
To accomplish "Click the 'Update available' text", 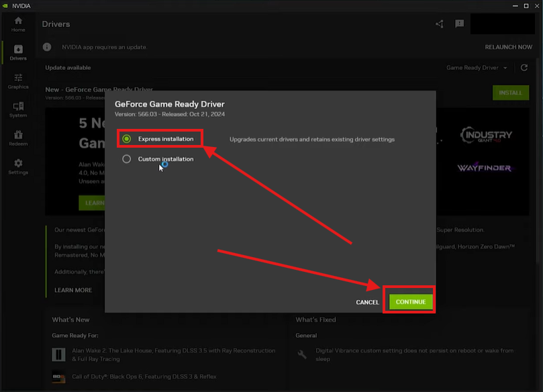I will click(68, 68).
